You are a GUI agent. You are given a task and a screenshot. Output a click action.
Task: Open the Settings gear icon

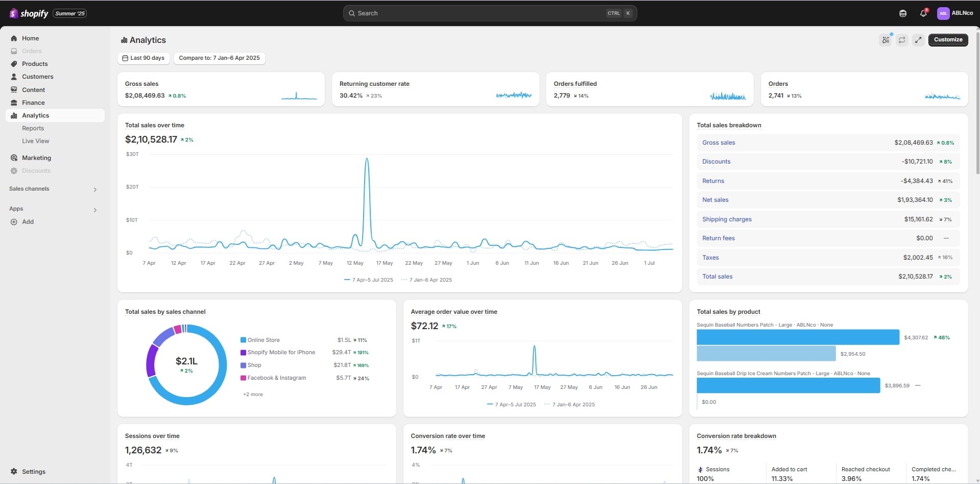click(x=14, y=471)
